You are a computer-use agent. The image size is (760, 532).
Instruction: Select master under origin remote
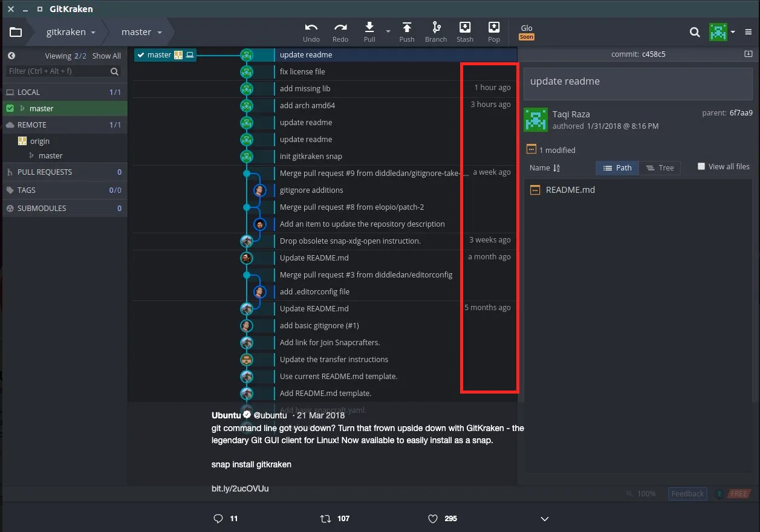[x=50, y=156]
